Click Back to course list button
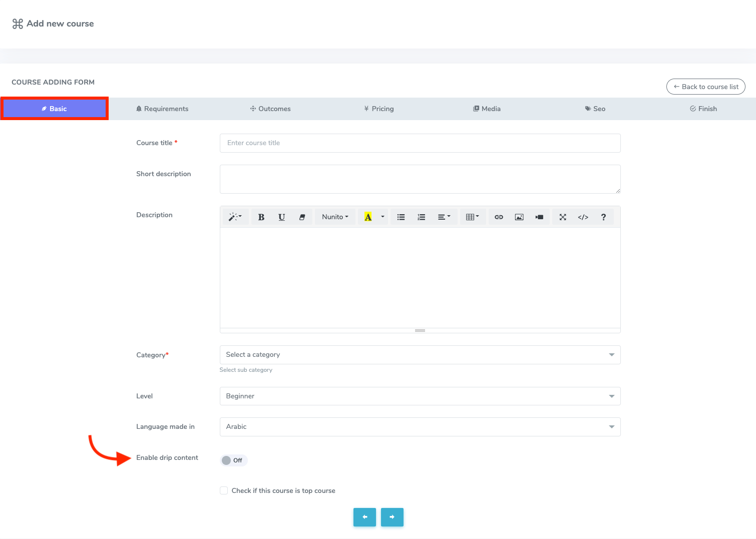Screen dimensions: 756x539 [705, 87]
